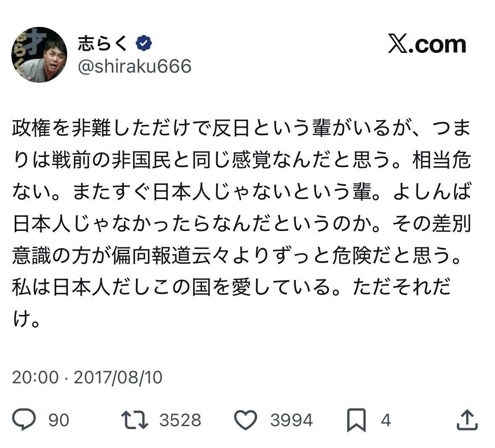The width and height of the screenshot is (495, 448).
Task: Open the 志らく profile avatar photo
Action: 39,55
